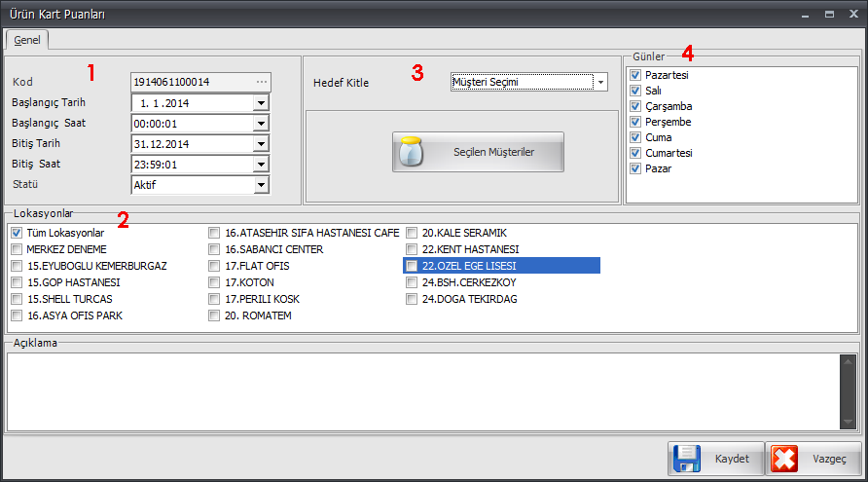Screen dimensions: 868x482
Task: Open the Başlangıç Tarih date picker
Action: point(261,103)
